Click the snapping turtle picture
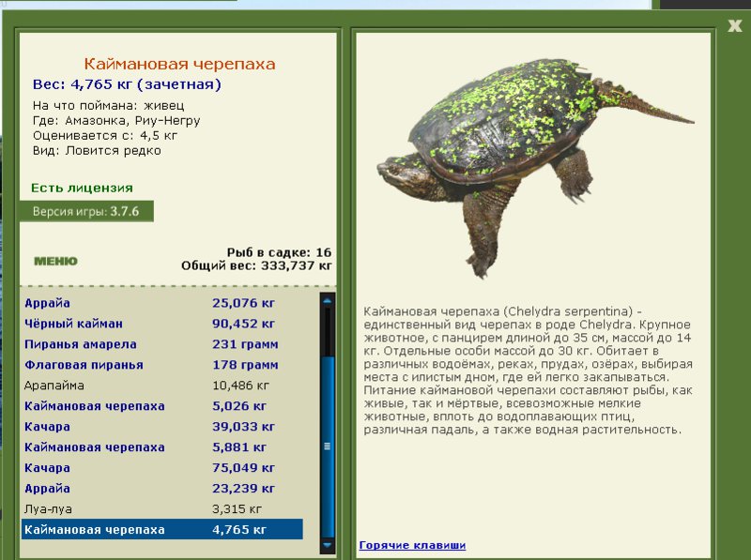 coord(535,168)
